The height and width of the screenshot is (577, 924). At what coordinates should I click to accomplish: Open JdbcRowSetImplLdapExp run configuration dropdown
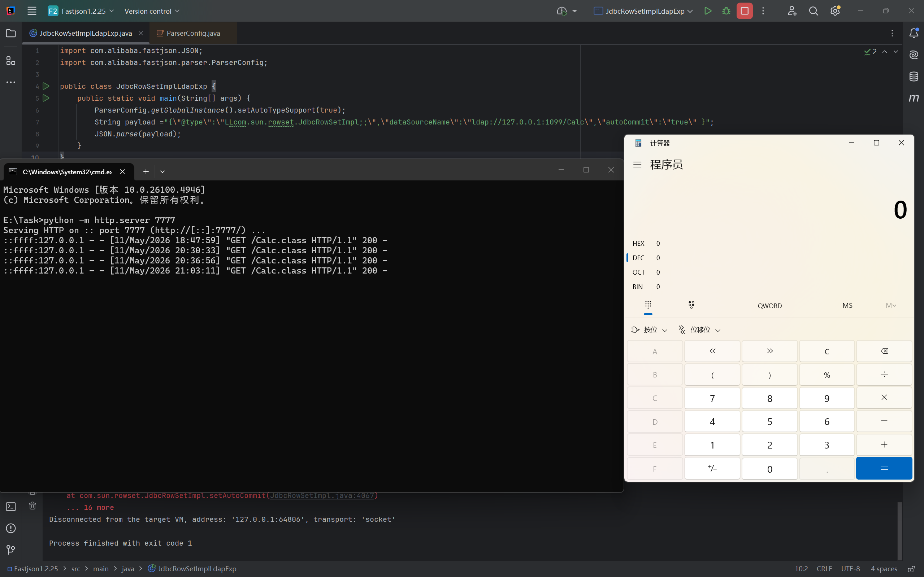[643, 11]
